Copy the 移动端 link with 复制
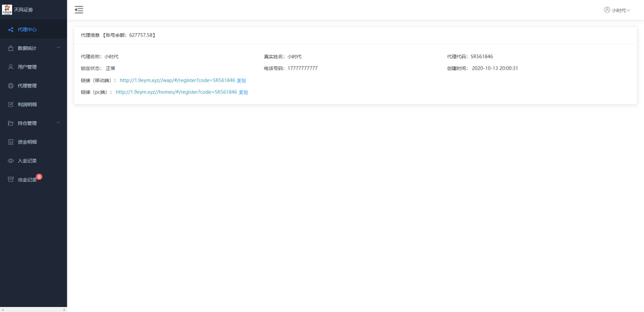Screen dimensions: 644x312 coord(242,80)
